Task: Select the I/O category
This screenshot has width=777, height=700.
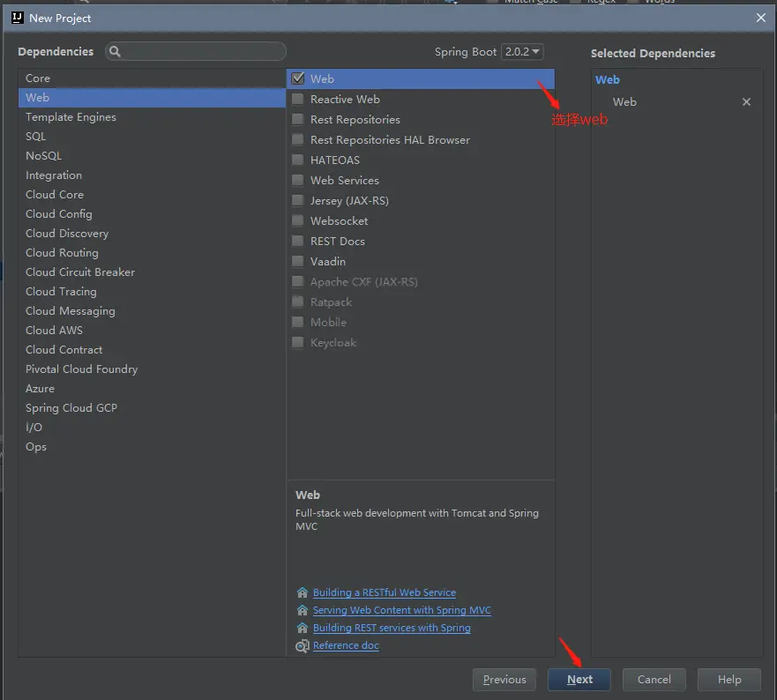Action: (152, 427)
